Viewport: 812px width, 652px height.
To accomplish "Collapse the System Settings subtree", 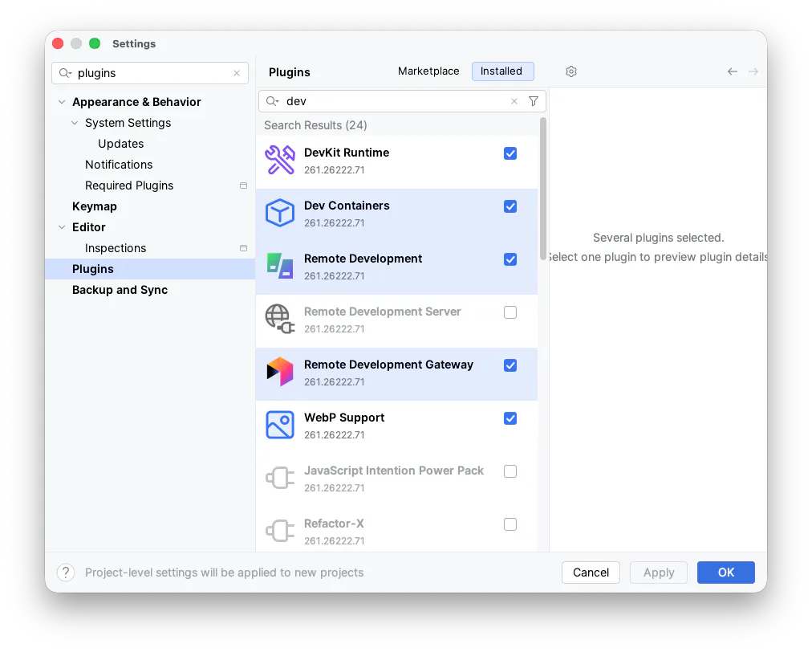I will pyautogui.click(x=75, y=123).
